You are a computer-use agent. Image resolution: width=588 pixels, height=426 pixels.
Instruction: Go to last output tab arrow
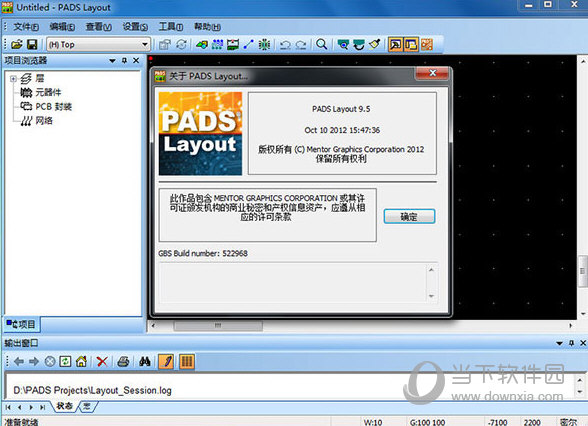pos(43,407)
